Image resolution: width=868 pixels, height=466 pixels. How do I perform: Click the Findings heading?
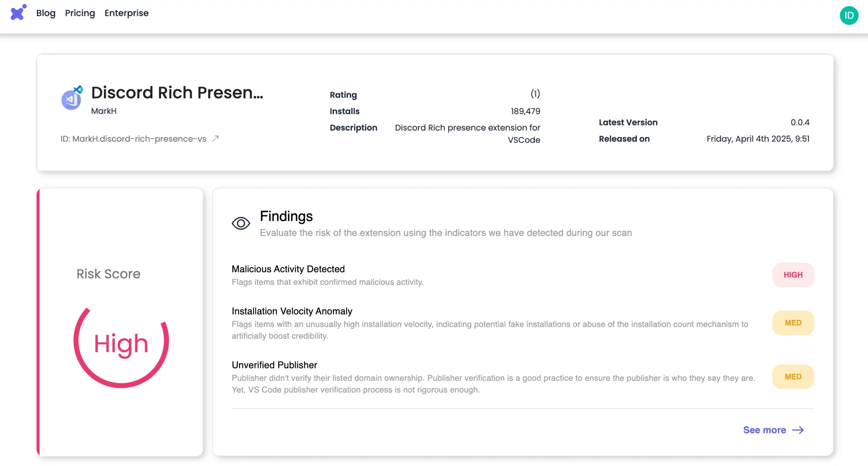[x=286, y=216]
